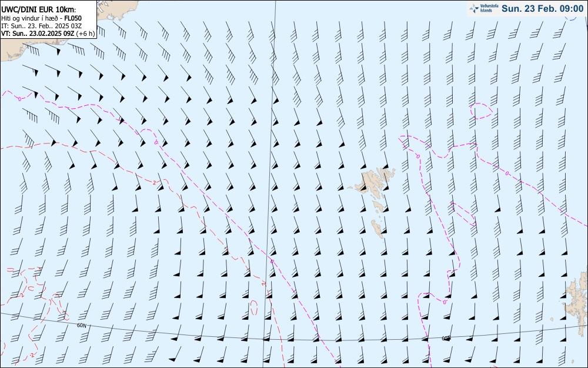Click the 'UWC/DINI EUR 10km' title text

pos(39,10)
